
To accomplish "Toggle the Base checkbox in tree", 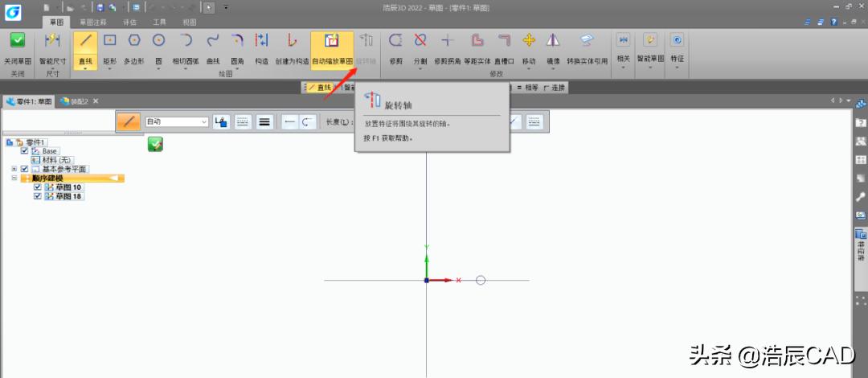I will point(24,150).
